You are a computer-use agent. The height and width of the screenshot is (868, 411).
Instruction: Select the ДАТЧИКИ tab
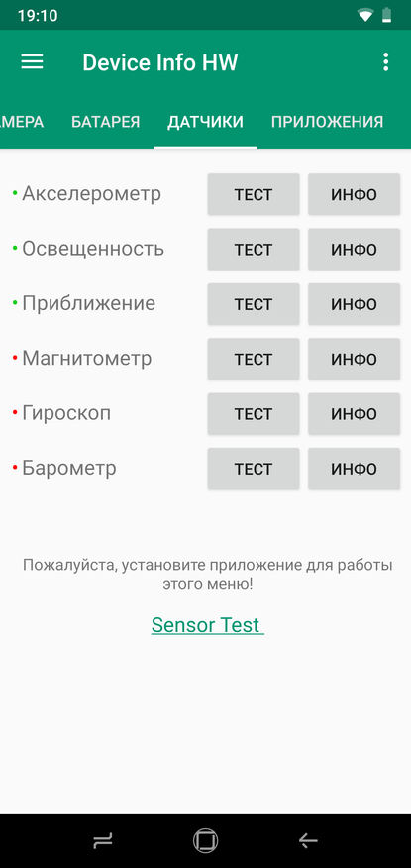205,122
